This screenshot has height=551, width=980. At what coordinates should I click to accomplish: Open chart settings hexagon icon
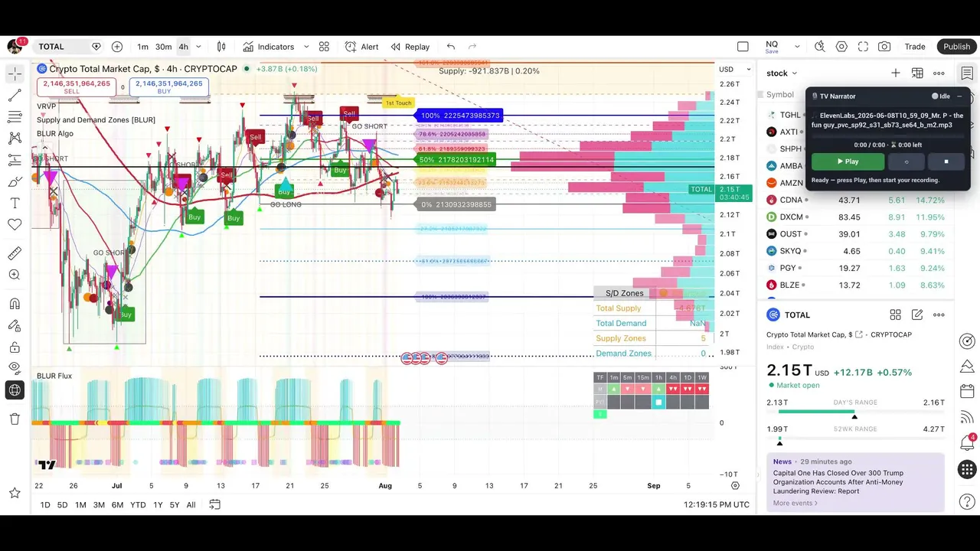pos(841,47)
